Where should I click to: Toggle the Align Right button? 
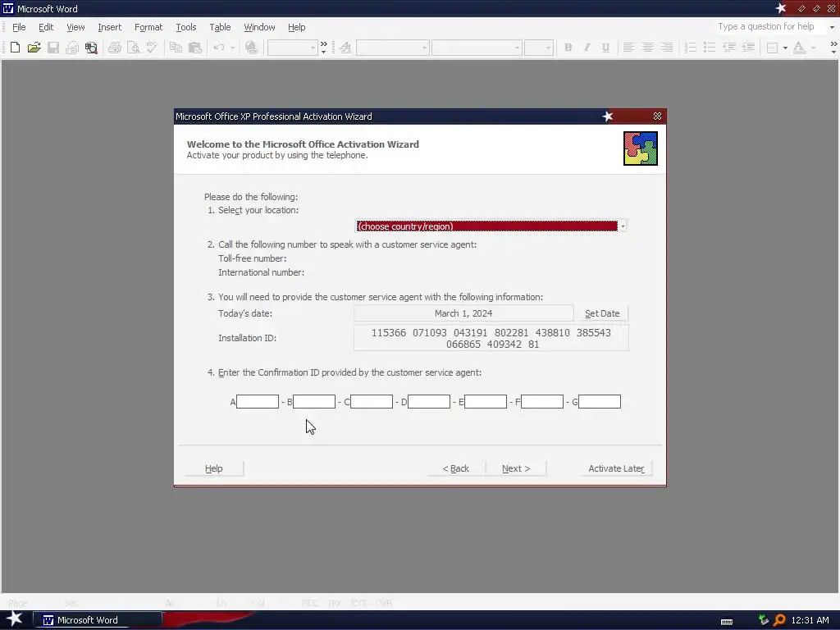click(x=667, y=48)
